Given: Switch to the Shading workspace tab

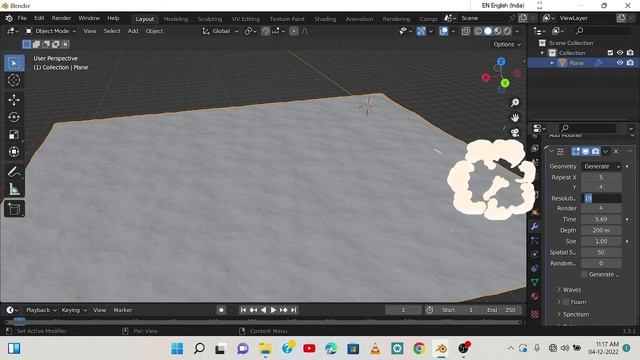Looking at the screenshot, I should 325,19.
